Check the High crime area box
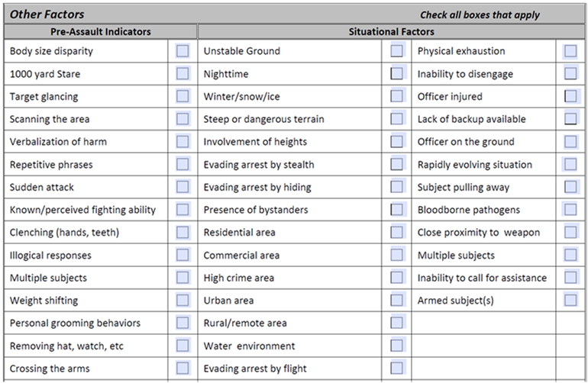The image size is (588, 383). (397, 278)
